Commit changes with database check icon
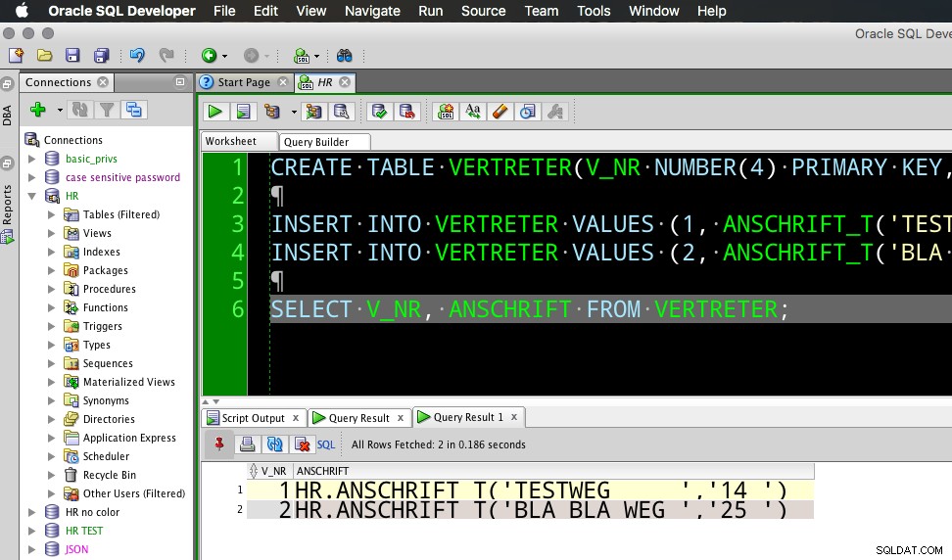Viewport: 952px width, 560px height. click(379, 112)
